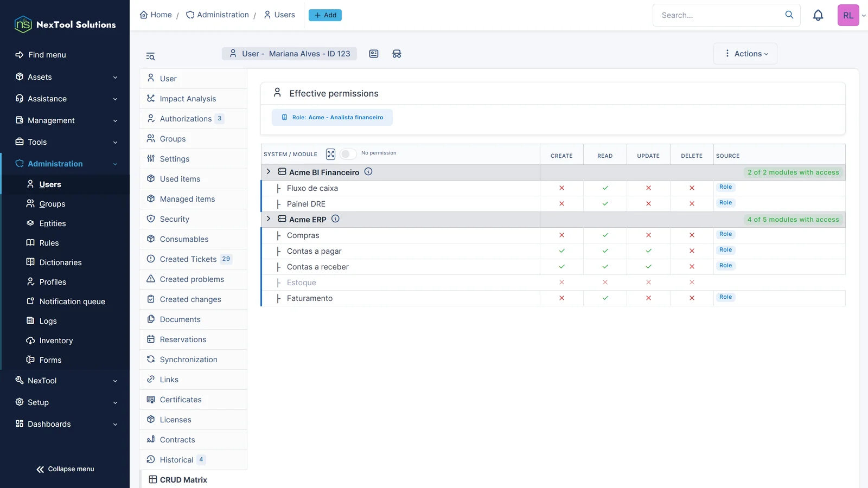Viewport: 868px width, 488px height.
Task: Click the Collapse menu button
Action: [65, 469]
